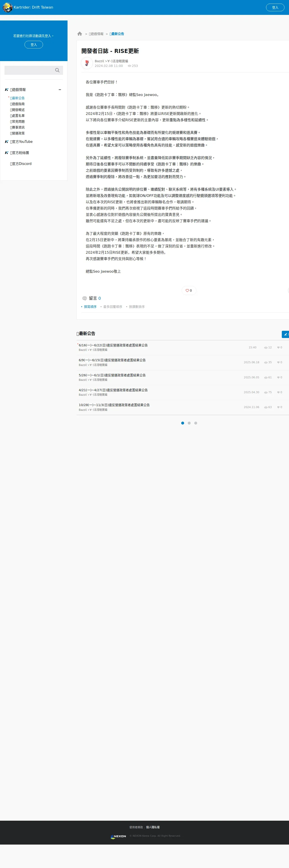Select the first pagination dot

click(x=183, y=423)
